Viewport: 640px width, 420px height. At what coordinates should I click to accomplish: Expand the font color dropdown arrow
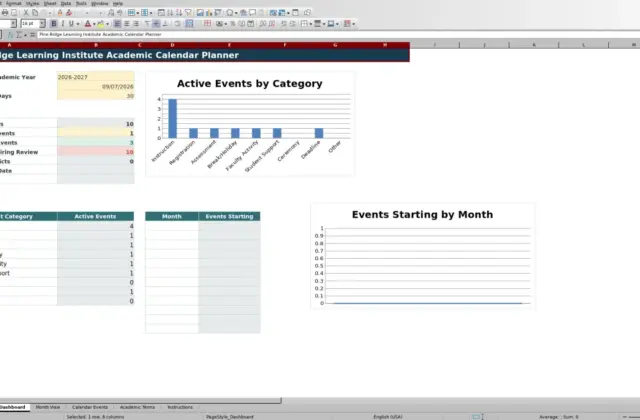(x=94, y=24)
